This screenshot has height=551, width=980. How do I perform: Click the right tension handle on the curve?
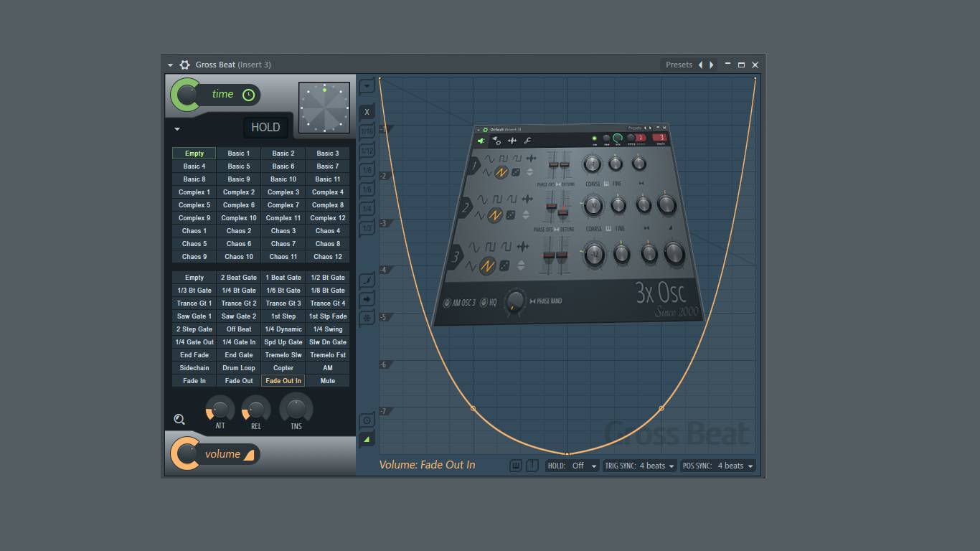661,408
